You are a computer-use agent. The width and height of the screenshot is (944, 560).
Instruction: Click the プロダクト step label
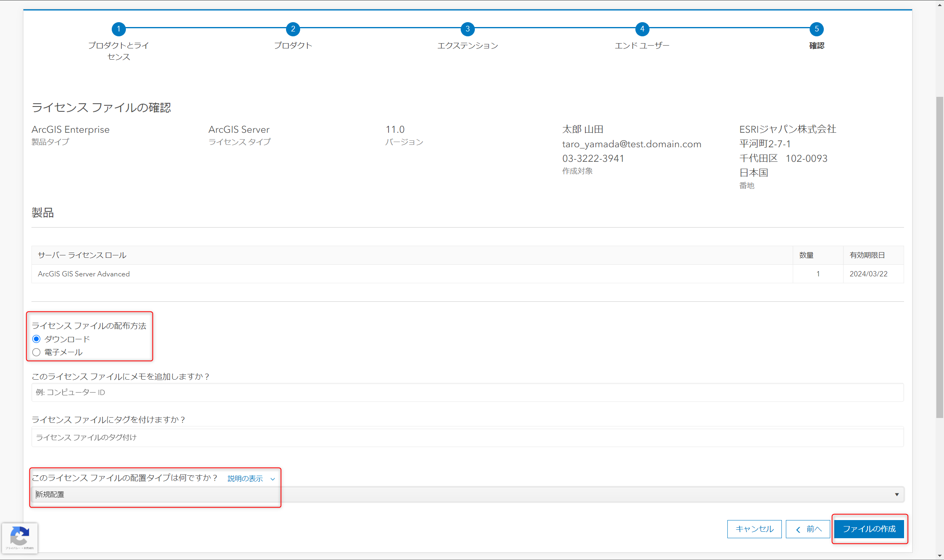click(x=293, y=46)
